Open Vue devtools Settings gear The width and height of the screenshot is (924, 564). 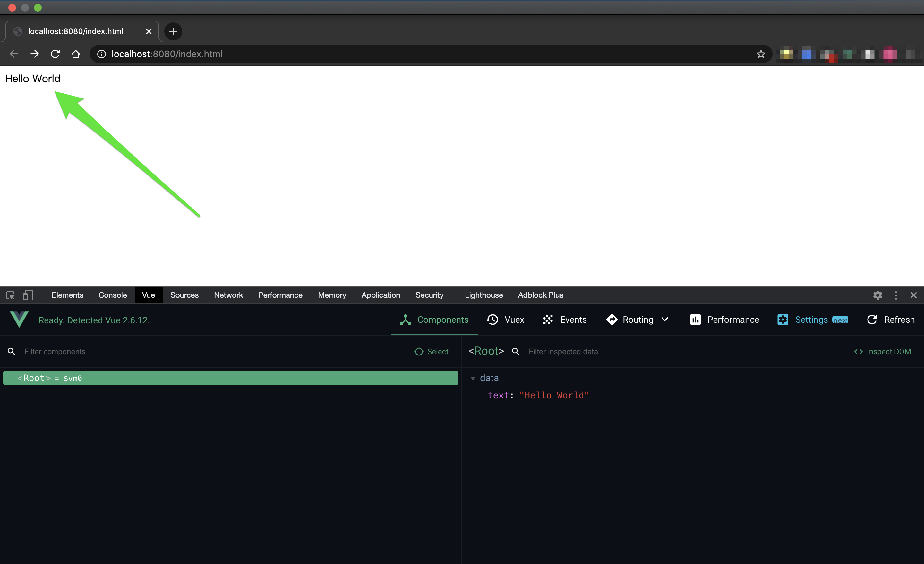click(783, 320)
